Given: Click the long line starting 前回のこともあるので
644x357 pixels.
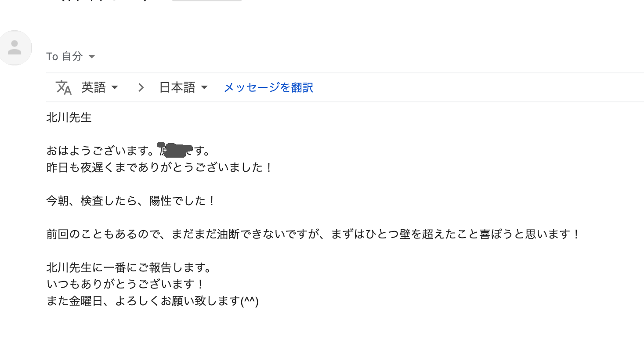Looking at the screenshot, I should coord(314,234).
